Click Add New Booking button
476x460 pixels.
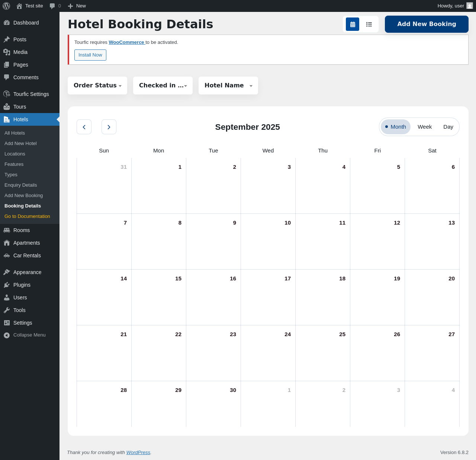click(x=427, y=24)
